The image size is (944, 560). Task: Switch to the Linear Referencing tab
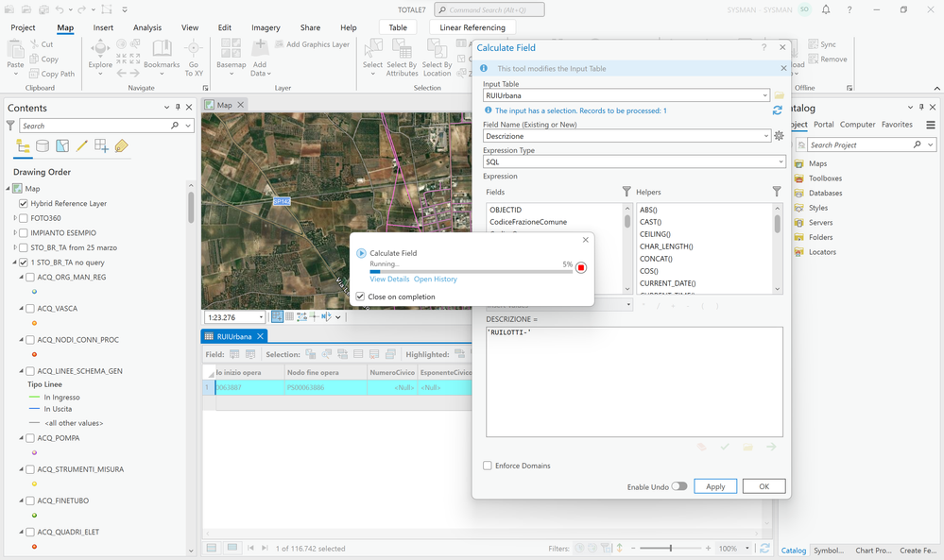tap(472, 28)
